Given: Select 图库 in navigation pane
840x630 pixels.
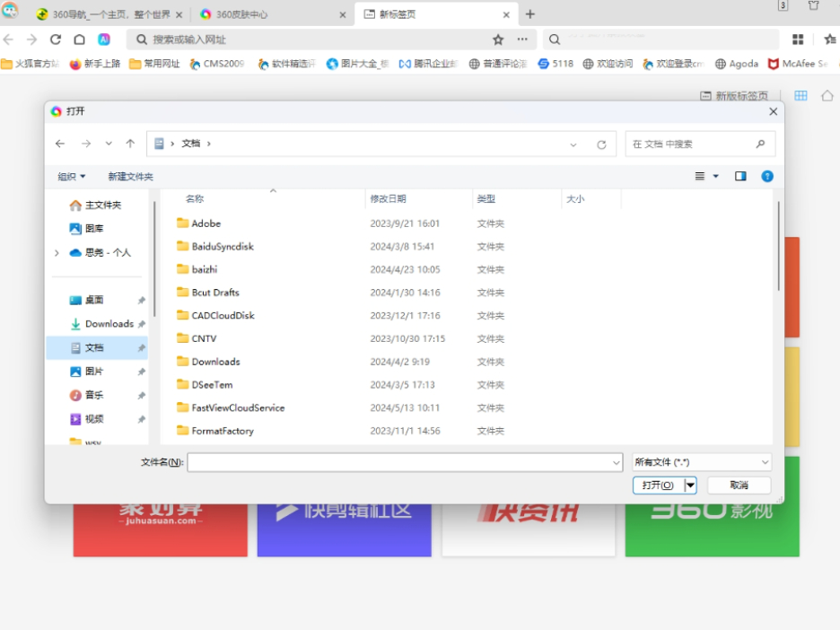Looking at the screenshot, I should click(x=86, y=229).
